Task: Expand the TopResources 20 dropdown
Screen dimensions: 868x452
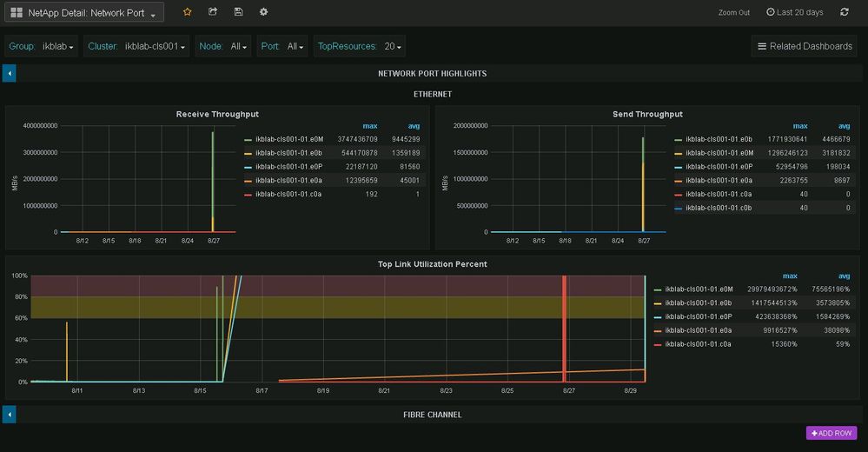Action: 360,46
